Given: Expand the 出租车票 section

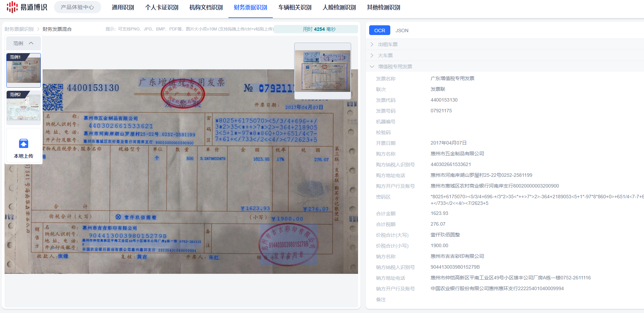Looking at the screenshot, I should click(x=388, y=44).
